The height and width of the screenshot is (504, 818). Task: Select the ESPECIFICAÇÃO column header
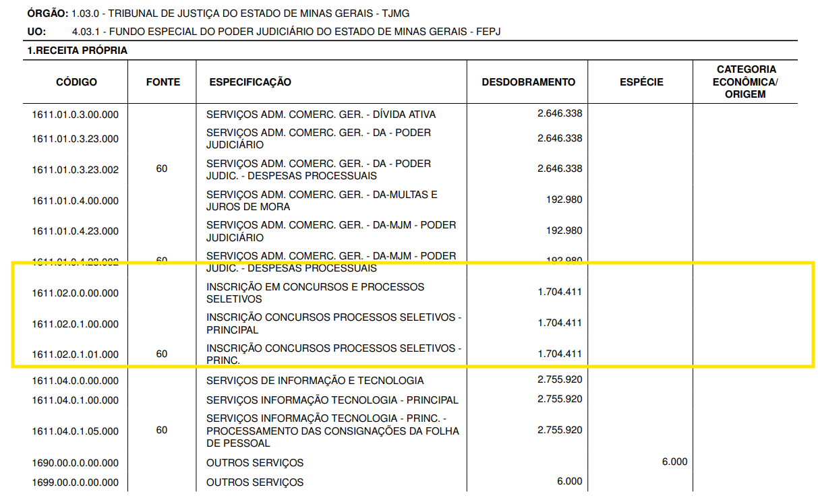pos(250,82)
